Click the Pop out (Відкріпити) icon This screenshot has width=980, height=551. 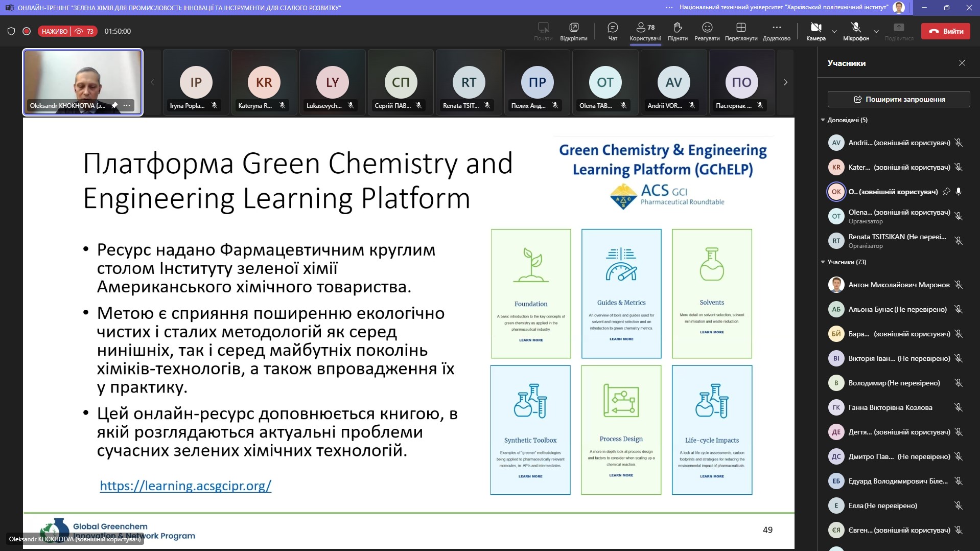click(573, 31)
